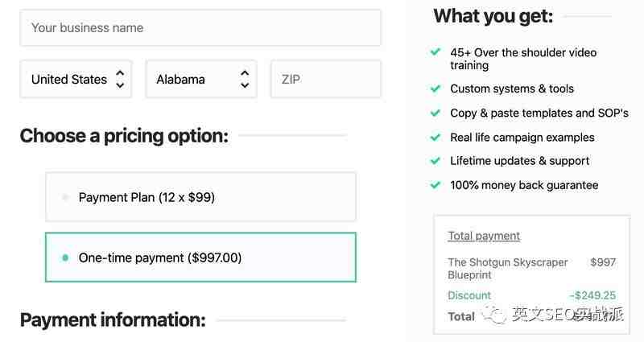The image size is (644, 342).
Task: Click the What you get heading
Action: pos(493,16)
